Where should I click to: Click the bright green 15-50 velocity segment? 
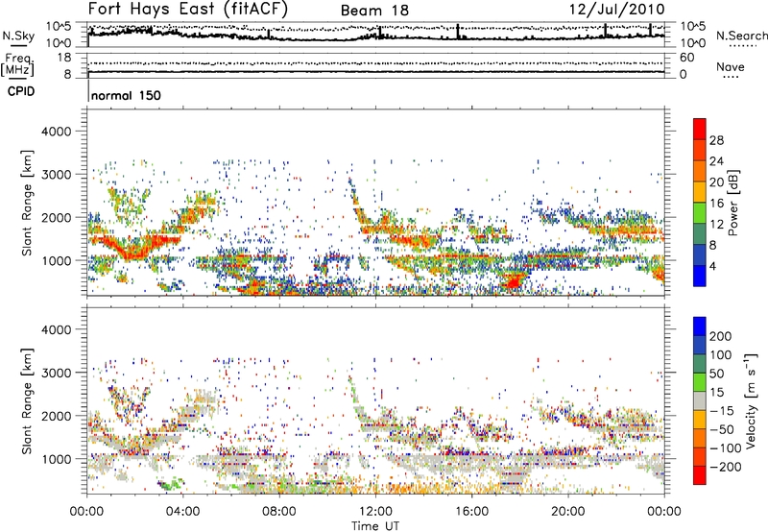click(x=700, y=382)
